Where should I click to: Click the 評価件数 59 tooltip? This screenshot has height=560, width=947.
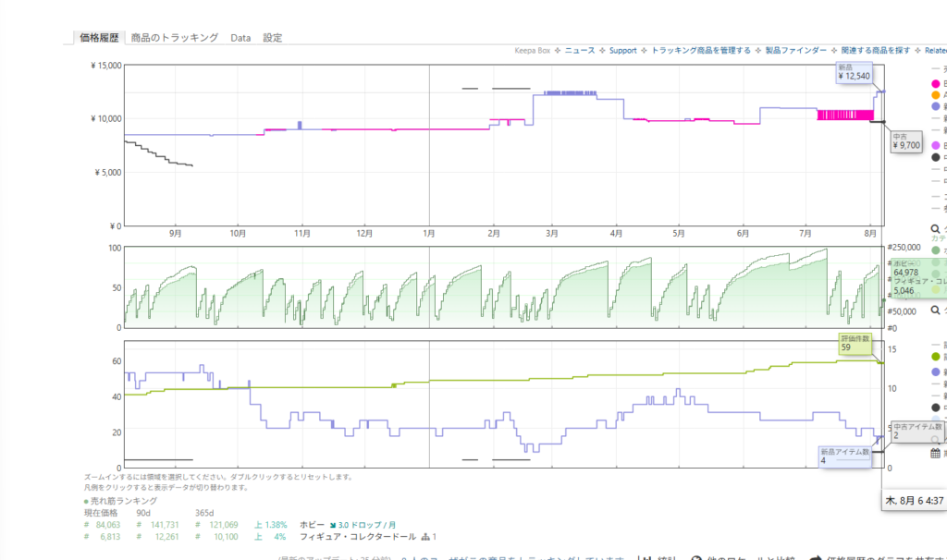tap(855, 343)
